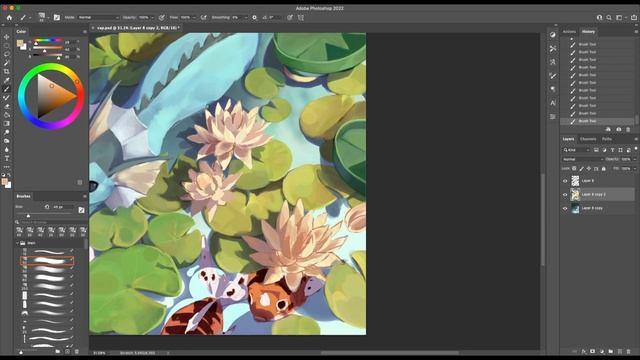Select the Lasso tool
Screen dimensions: 640x360
(7, 54)
